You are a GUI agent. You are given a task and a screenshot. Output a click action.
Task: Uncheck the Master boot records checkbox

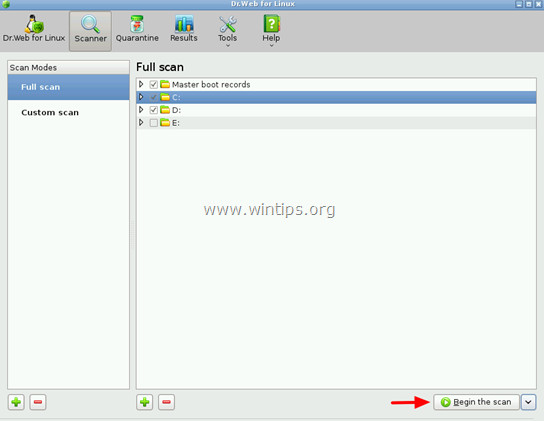[x=153, y=84]
